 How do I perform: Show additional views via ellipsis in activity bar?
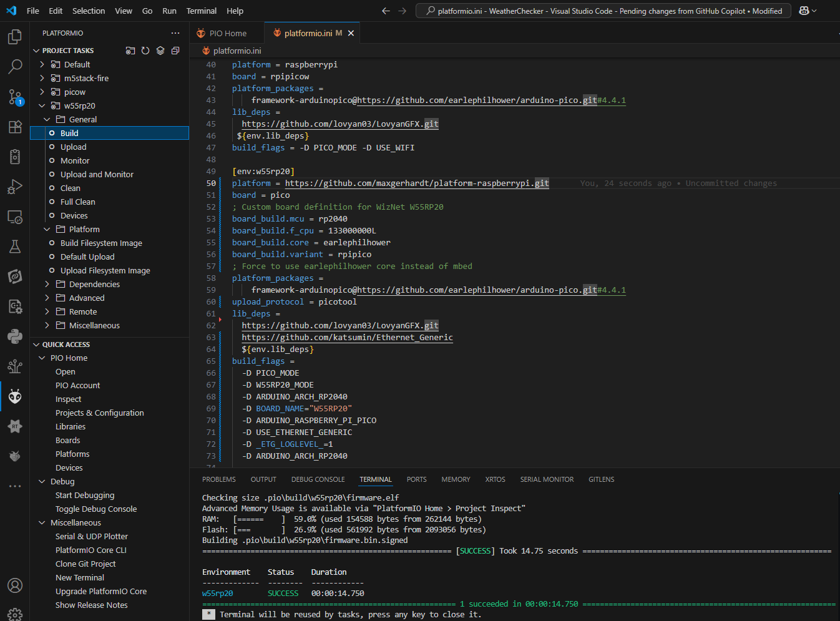(15, 486)
